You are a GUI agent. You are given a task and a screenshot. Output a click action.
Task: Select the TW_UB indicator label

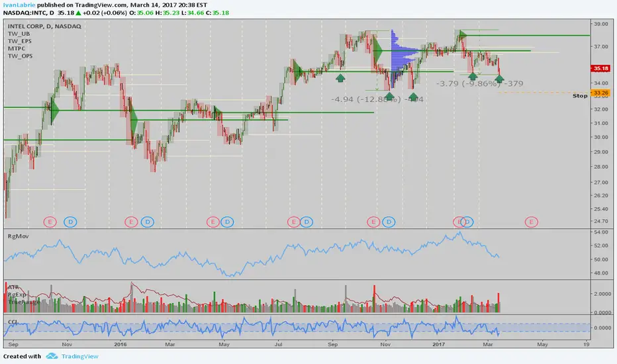(19, 34)
